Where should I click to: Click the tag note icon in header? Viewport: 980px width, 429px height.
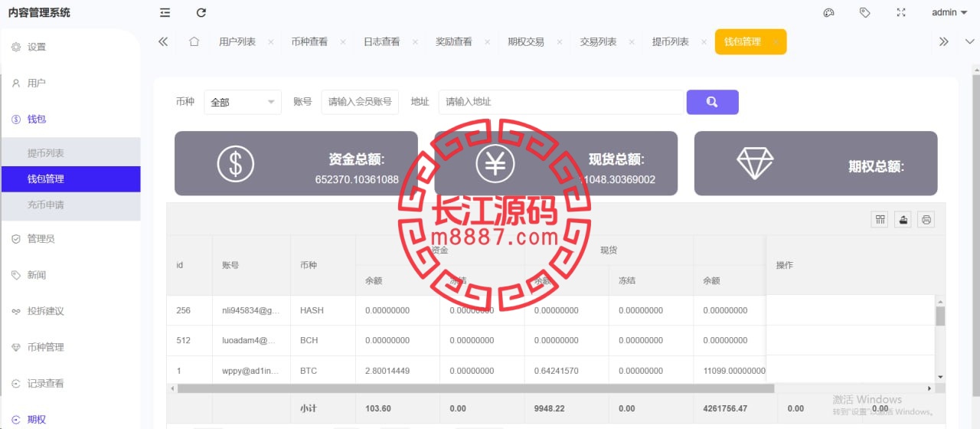pyautogui.click(x=864, y=12)
